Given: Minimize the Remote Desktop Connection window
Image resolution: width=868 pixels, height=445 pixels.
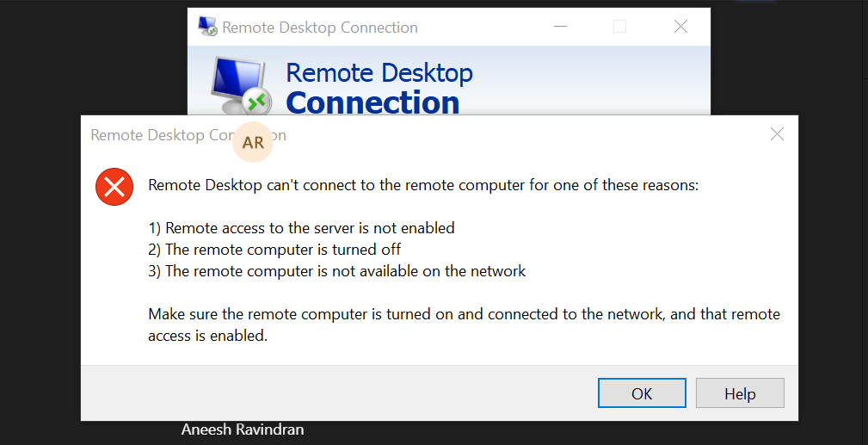Looking at the screenshot, I should click(x=561, y=26).
